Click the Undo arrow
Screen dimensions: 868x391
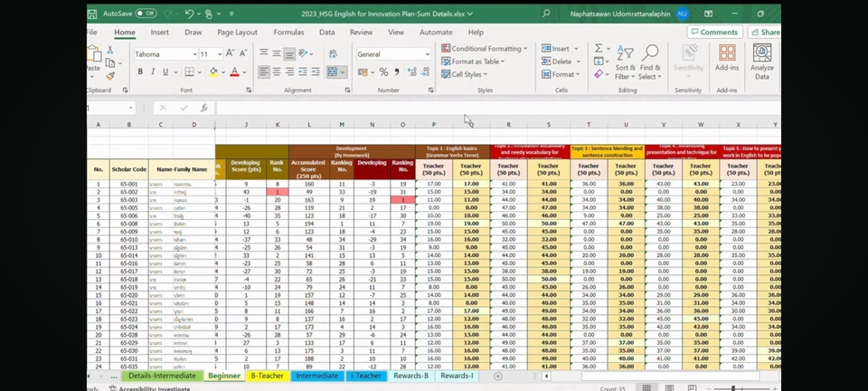tap(189, 14)
